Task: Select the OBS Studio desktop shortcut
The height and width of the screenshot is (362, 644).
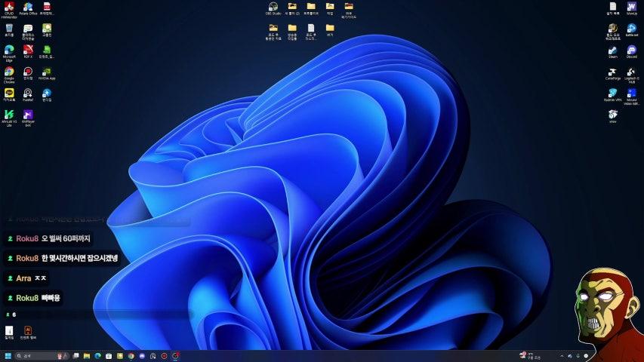Action: point(273,8)
